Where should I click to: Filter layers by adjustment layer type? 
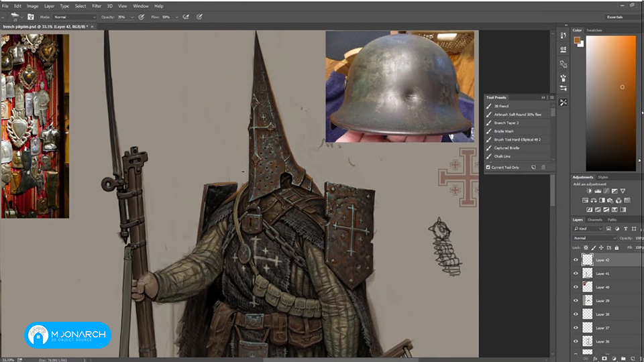(617, 229)
